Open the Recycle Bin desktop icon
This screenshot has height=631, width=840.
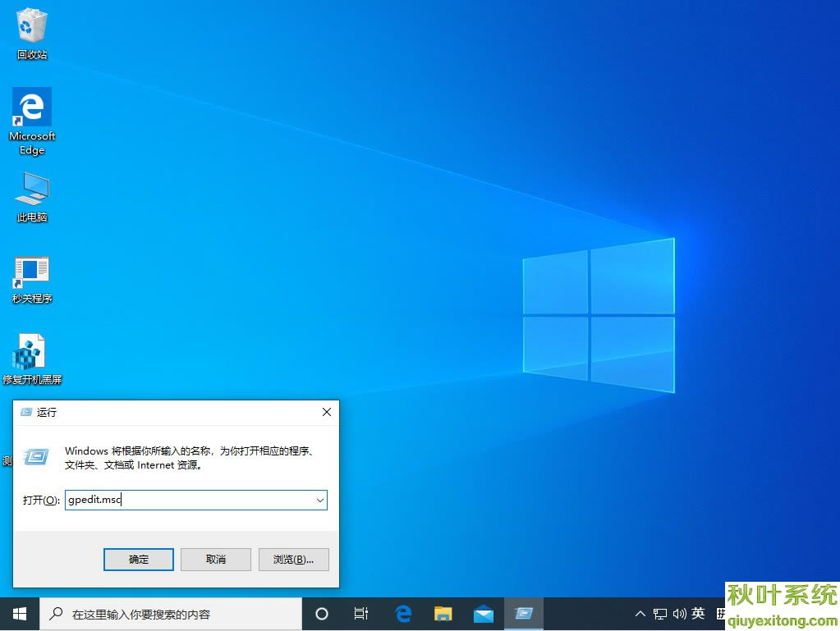[x=31, y=33]
